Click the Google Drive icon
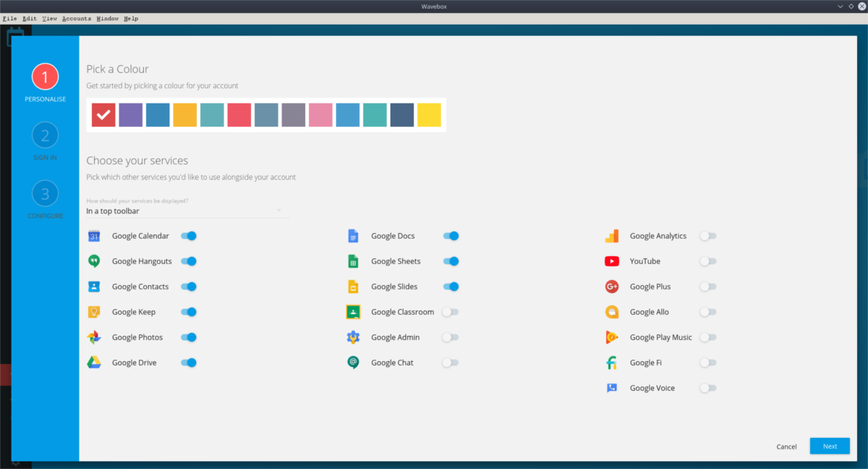 coord(95,362)
